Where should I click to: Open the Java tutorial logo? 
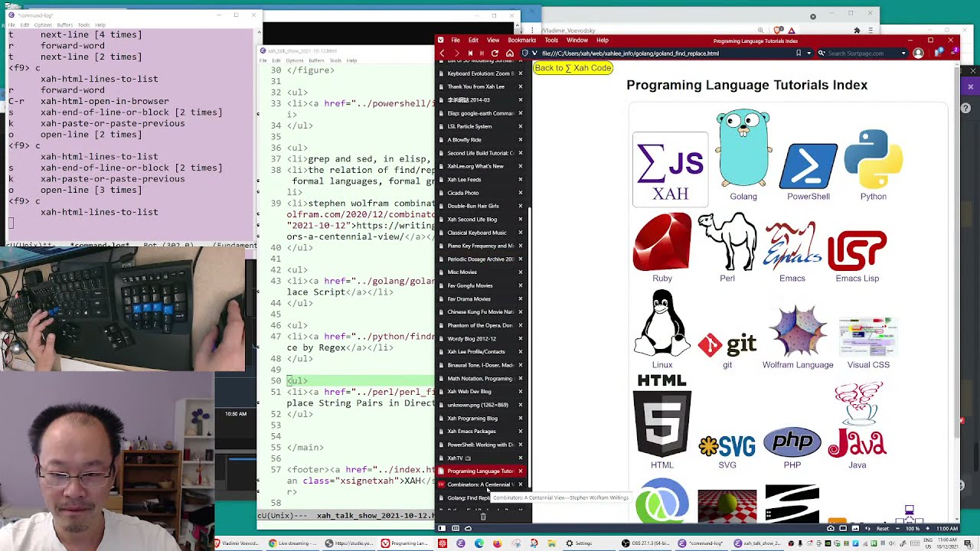(x=857, y=420)
